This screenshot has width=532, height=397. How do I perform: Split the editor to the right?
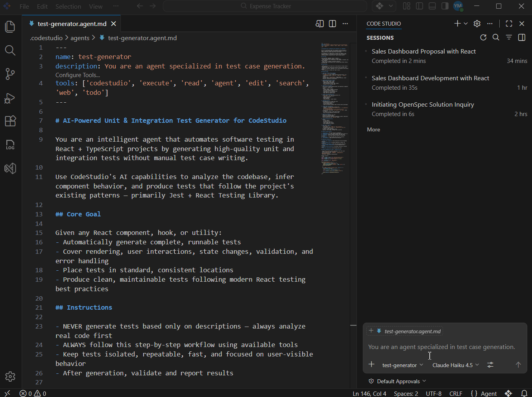pyautogui.click(x=332, y=24)
